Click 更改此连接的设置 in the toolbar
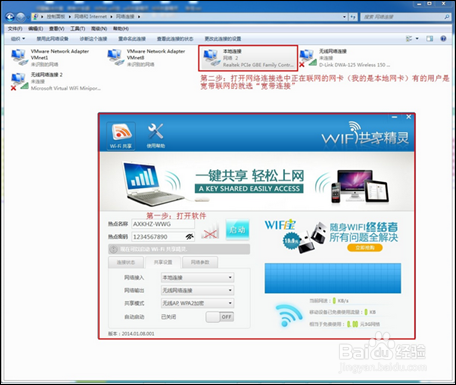The width and height of the screenshot is (456, 385). [x=223, y=39]
